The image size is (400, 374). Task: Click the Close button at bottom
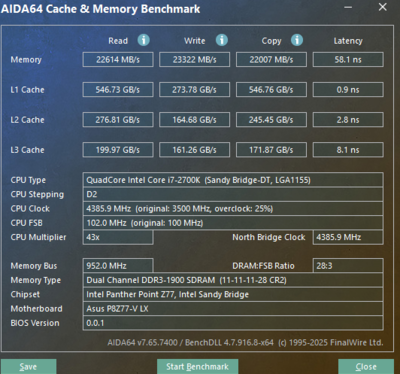click(366, 367)
